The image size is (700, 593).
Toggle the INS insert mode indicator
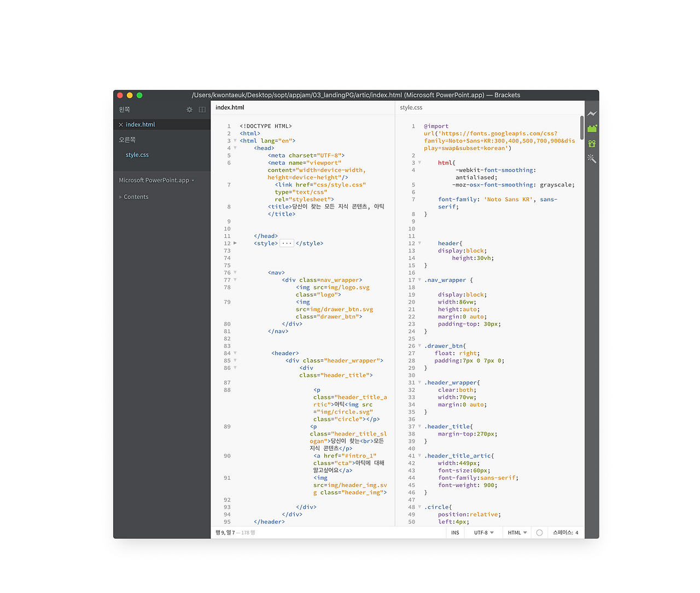pos(455,533)
